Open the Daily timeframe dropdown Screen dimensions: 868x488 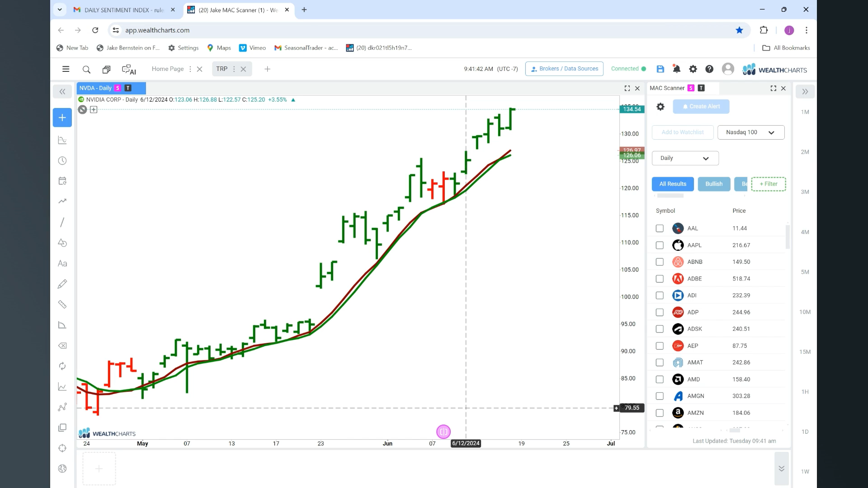(685, 158)
